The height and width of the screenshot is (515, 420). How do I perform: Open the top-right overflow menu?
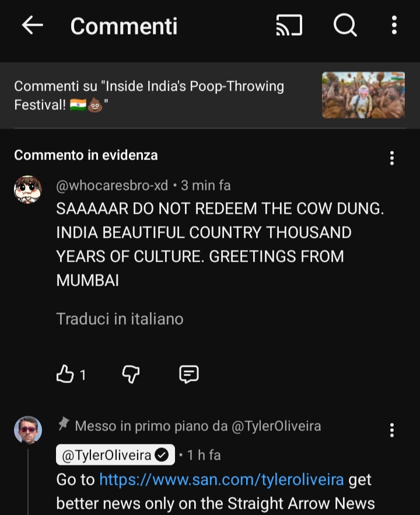point(394,25)
